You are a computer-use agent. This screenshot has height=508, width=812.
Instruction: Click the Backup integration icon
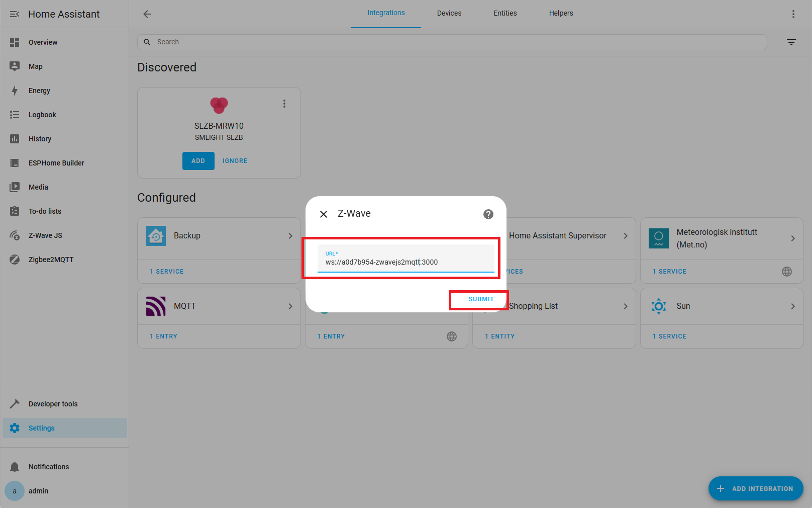[156, 236]
